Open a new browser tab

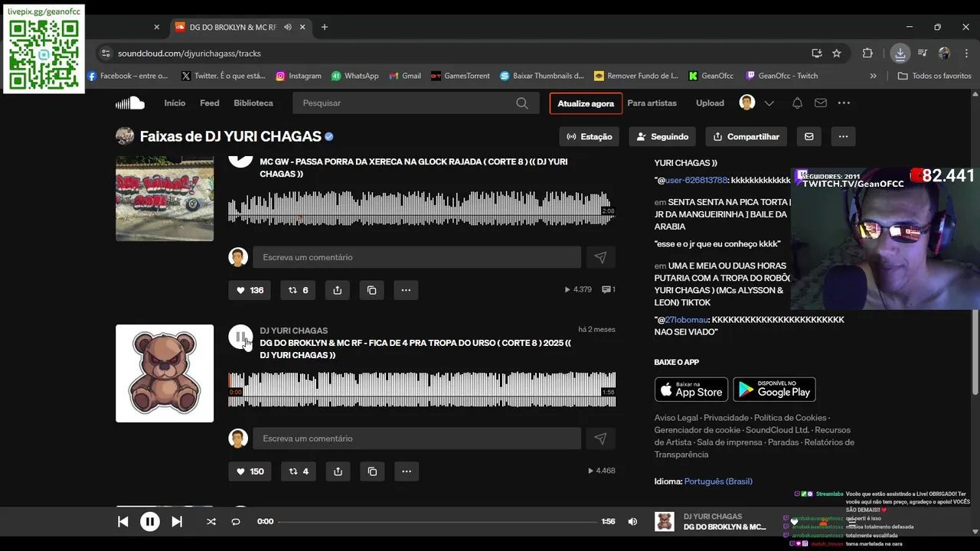tap(325, 27)
